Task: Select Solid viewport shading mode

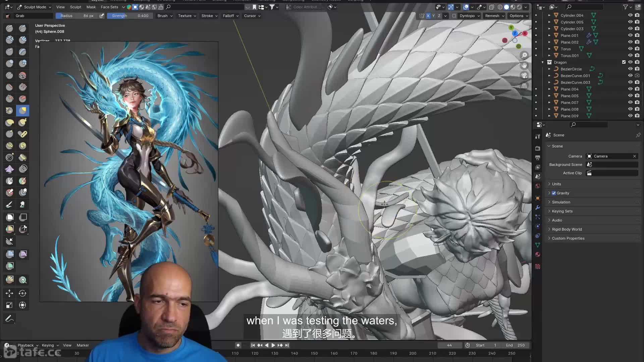Action: pos(506,7)
